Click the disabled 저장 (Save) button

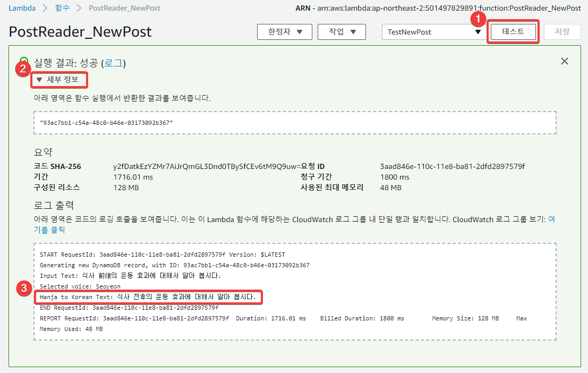coord(562,31)
